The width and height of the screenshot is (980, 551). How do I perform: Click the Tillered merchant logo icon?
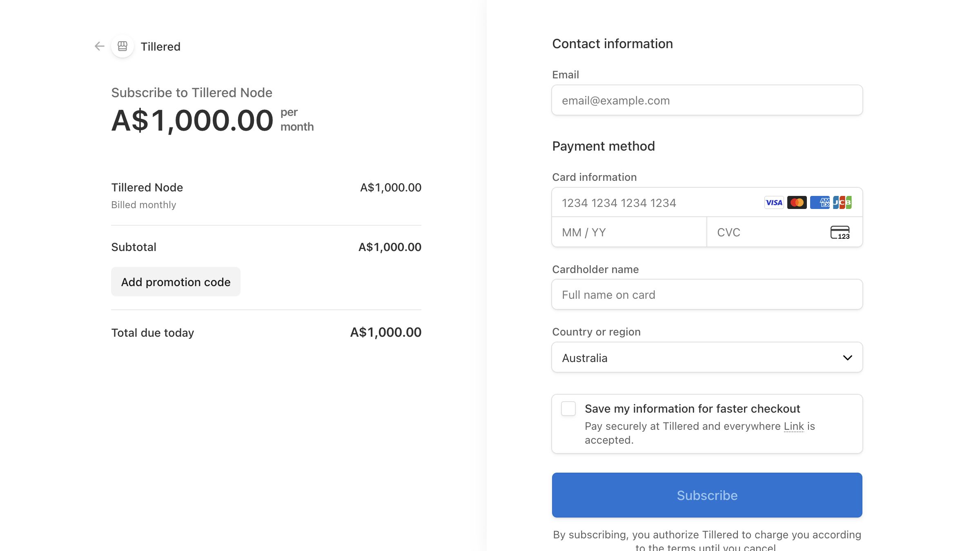pyautogui.click(x=122, y=46)
